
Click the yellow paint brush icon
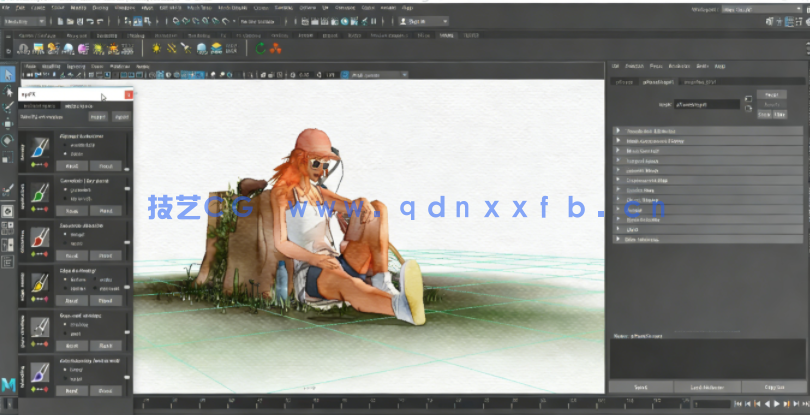pyautogui.click(x=40, y=283)
